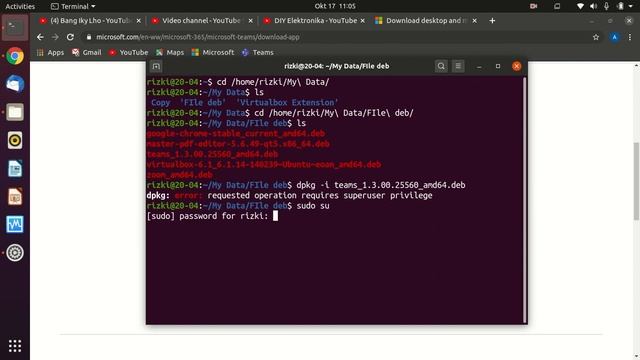640x360 pixels.
Task: Maximize the terminal window
Action: coord(498,66)
